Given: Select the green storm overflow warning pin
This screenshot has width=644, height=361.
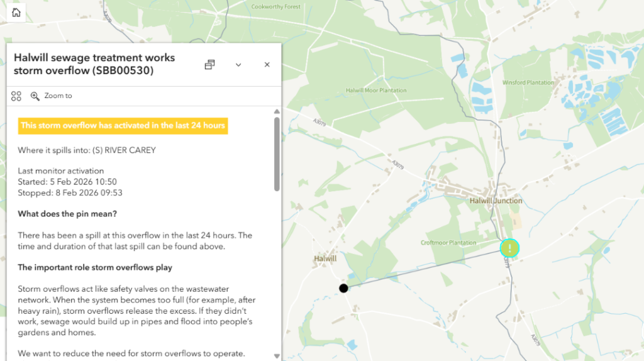Looking at the screenshot, I should [x=509, y=248].
